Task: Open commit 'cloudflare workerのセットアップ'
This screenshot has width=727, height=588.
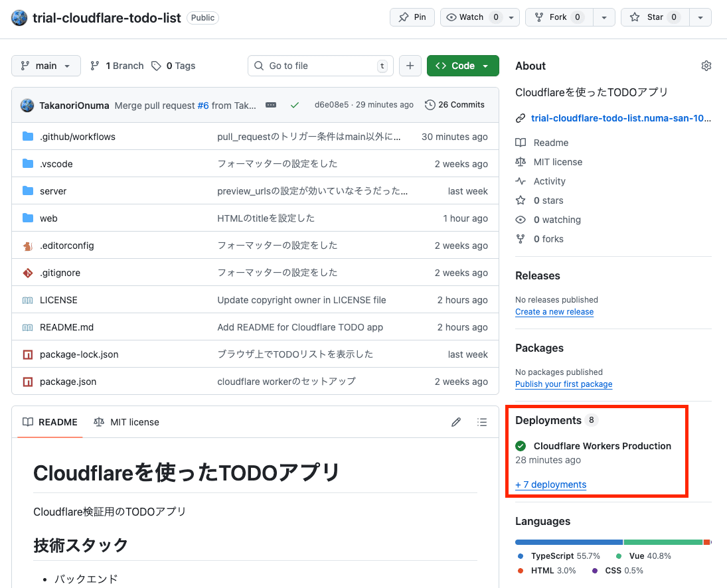Action: [286, 382]
